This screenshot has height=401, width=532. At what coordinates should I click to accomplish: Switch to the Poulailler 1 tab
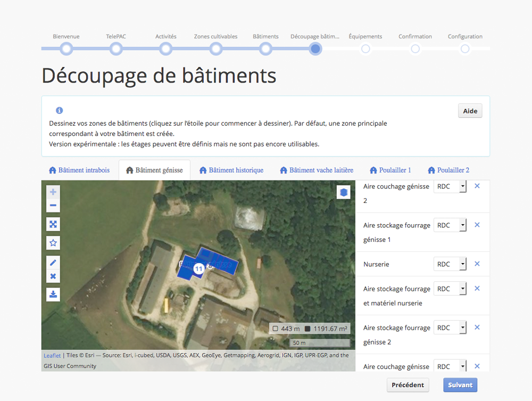(x=390, y=170)
